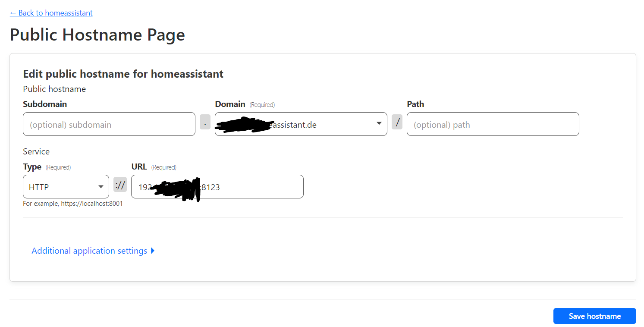This screenshot has height=327, width=644.
Task: Click the Subdomain field label
Action: pos(45,104)
